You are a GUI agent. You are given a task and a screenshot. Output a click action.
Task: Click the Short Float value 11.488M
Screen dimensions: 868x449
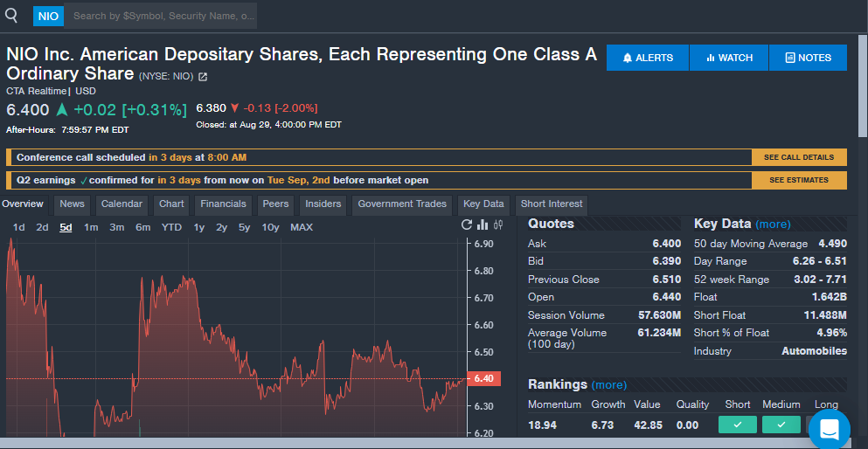click(x=825, y=315)
